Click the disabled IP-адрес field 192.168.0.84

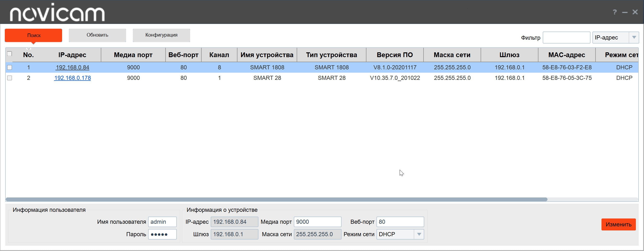click(234, 222)
